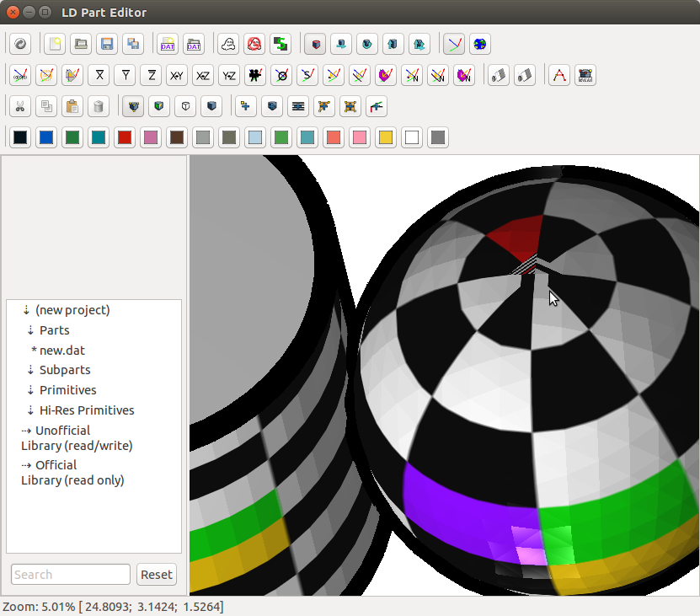Toggle the X coordinate lock
This screenshot has width=700, height=616.
[99, 75]
